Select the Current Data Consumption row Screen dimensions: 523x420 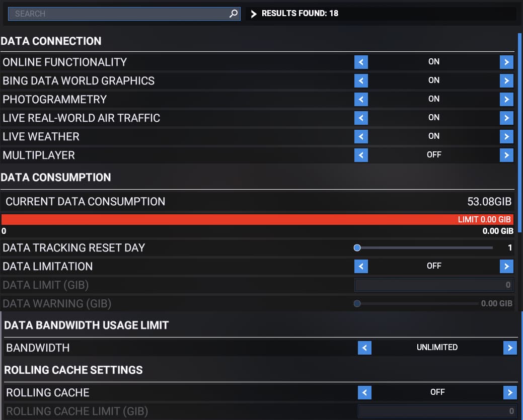tap(257, 202)
